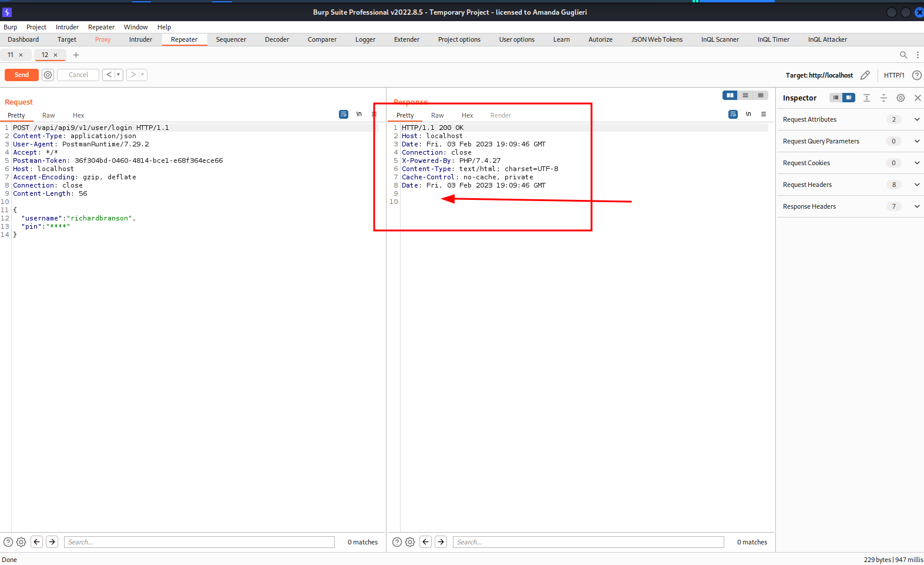Dock Inspector layout right option

pyautogui.click(x=849, y=98)
